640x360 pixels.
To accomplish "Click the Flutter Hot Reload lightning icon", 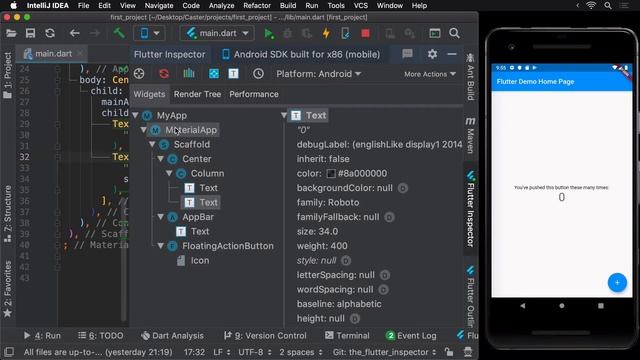I will tap(326, 33).
